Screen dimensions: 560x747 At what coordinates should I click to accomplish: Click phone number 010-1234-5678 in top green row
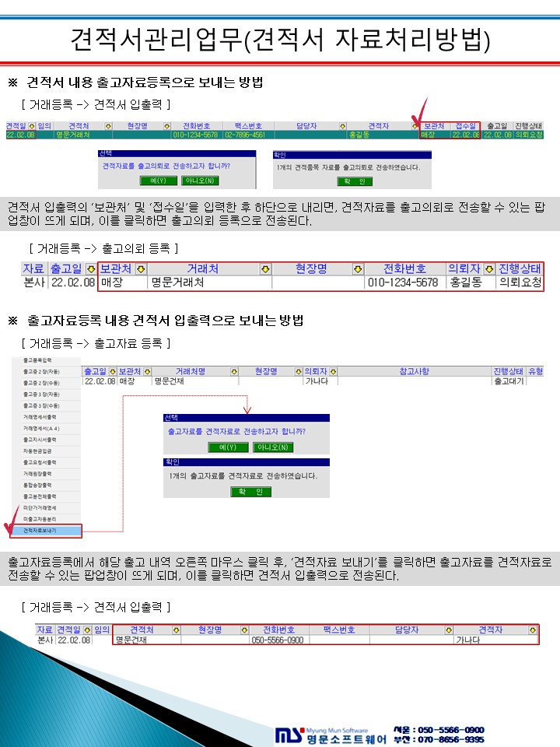195,135
